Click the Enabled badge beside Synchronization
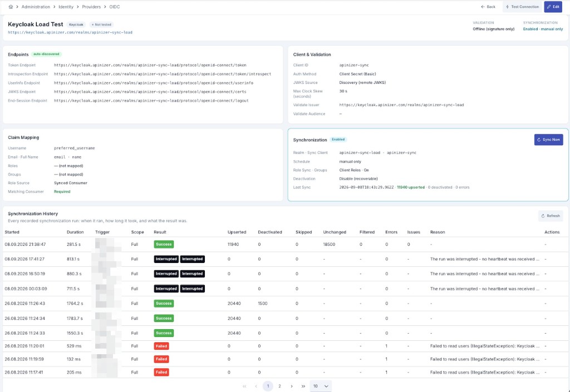The width and height of the screenshot is (570, 392). (x=338, y=140)
